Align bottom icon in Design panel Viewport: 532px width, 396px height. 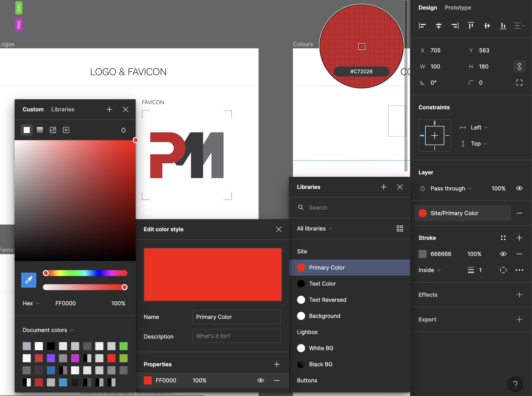coord(503,26)
